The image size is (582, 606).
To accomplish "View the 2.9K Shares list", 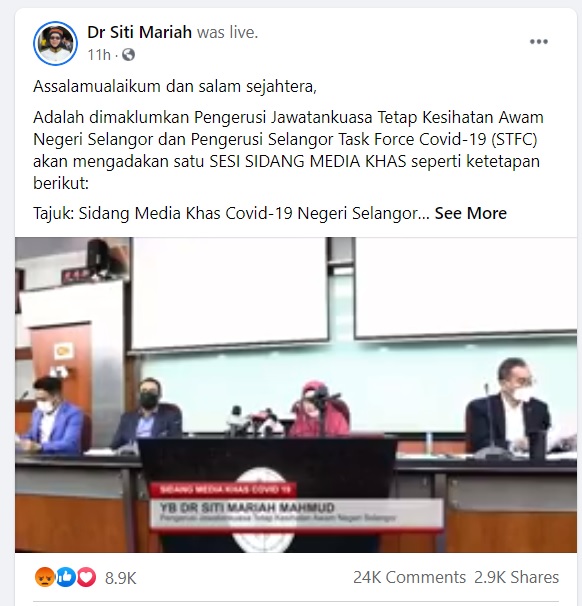I will pos(516,577).
